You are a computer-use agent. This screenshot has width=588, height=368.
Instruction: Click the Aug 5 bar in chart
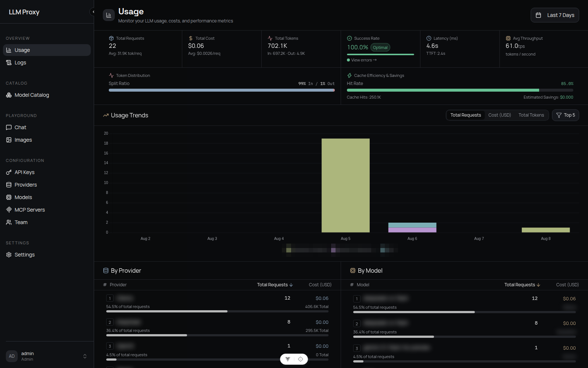tap(345, 185)
